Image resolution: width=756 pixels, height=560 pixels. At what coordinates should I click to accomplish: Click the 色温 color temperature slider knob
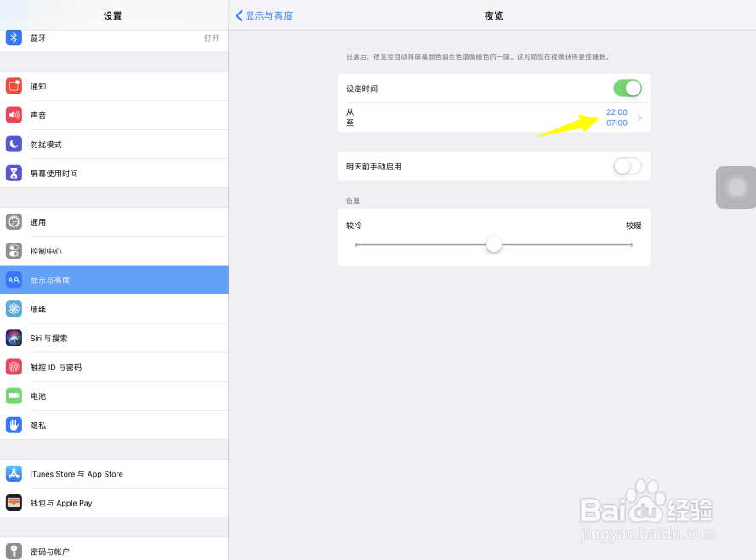(x=494, y=244)
